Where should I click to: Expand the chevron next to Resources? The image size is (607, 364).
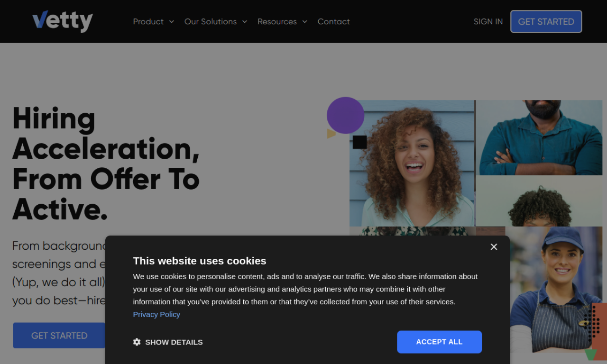[x=305, y=22]
